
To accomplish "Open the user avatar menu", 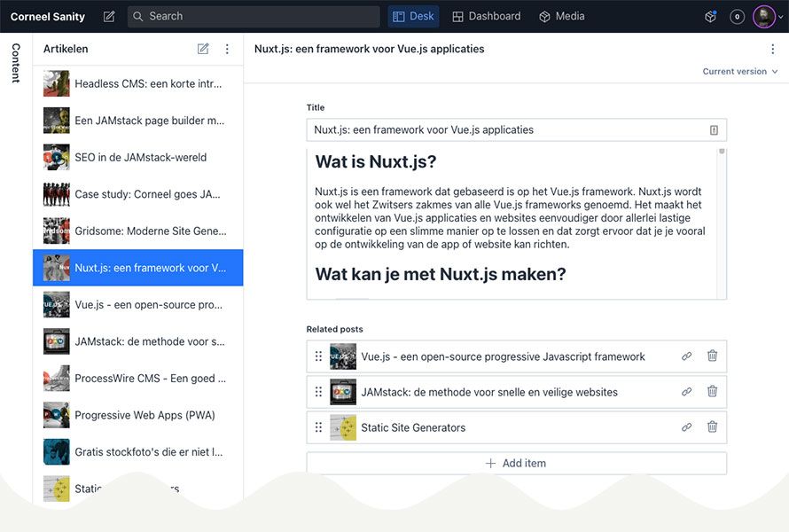I will coord(768,17).
